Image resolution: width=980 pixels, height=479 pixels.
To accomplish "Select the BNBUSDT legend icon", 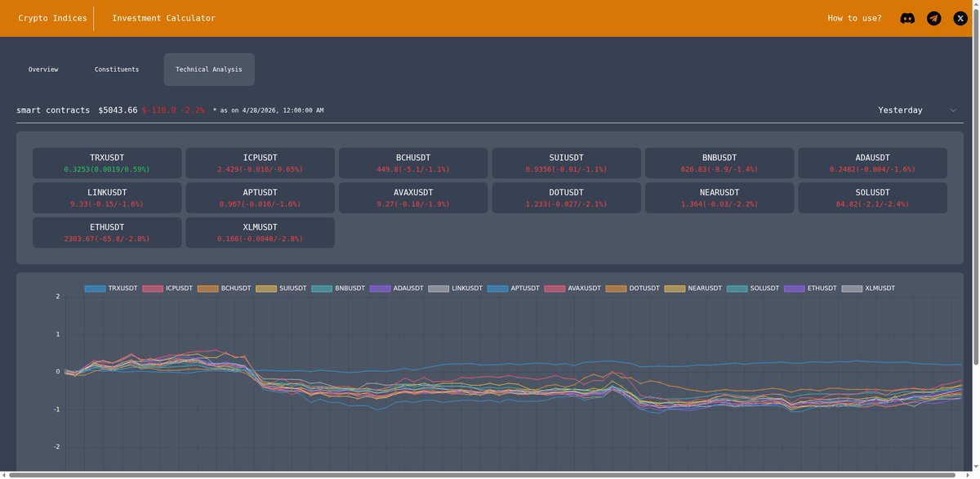I will (x=322, y=288).
